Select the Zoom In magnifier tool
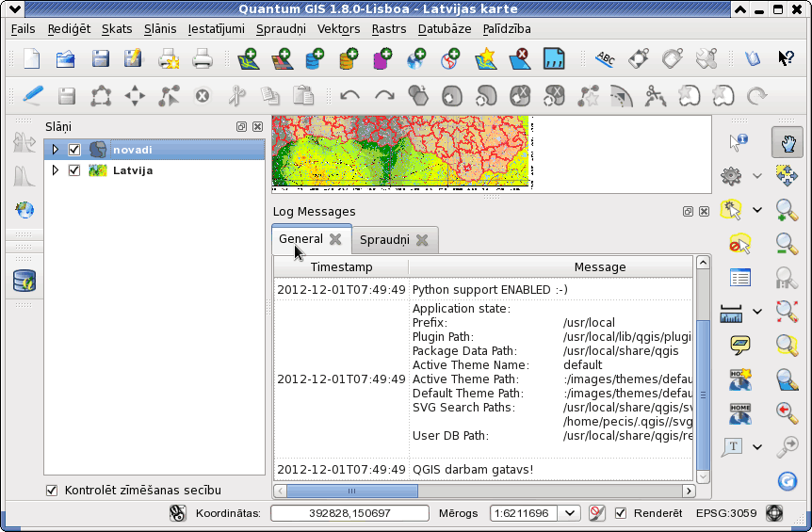 coord(787,210)
